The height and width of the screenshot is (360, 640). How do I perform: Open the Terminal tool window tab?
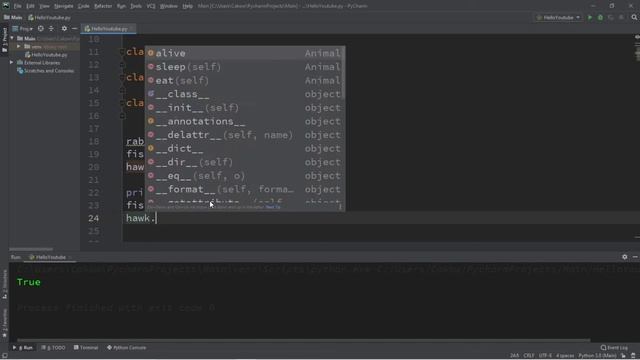pyautogui.click(x=86, y=348)
